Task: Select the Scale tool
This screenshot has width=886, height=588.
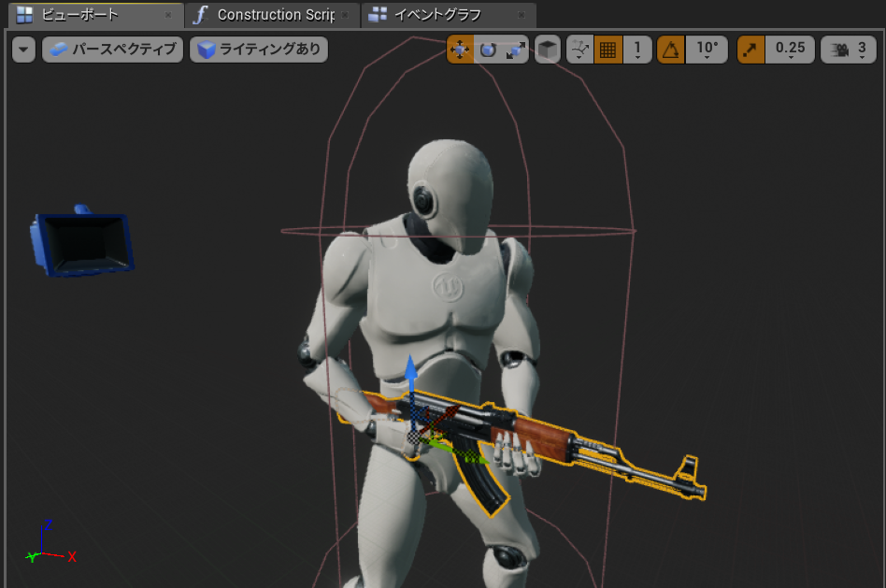Action: (x=512, y=49)
